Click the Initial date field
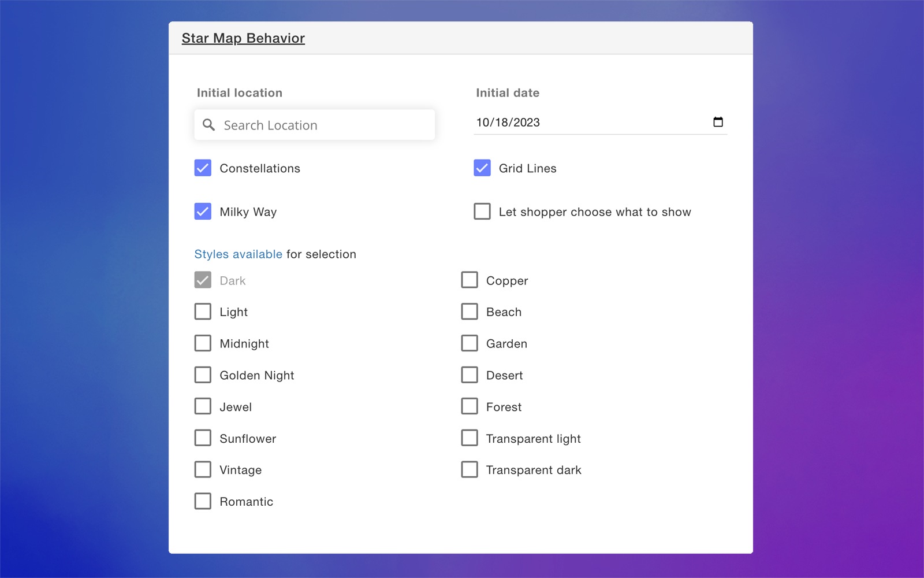Image resolution: width=924 pixels, height=578 pixels. (589, 123)
